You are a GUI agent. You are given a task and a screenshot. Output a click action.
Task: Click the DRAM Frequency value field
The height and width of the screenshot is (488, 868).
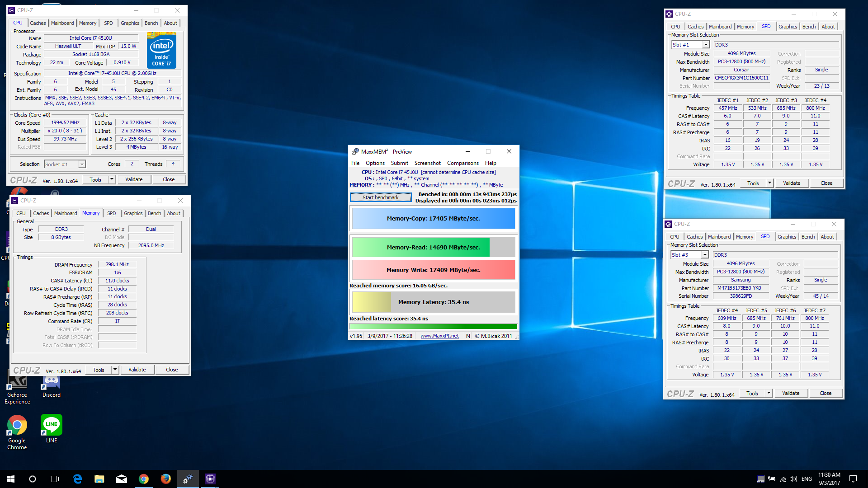pyautogui.click(x=117, y=265)
